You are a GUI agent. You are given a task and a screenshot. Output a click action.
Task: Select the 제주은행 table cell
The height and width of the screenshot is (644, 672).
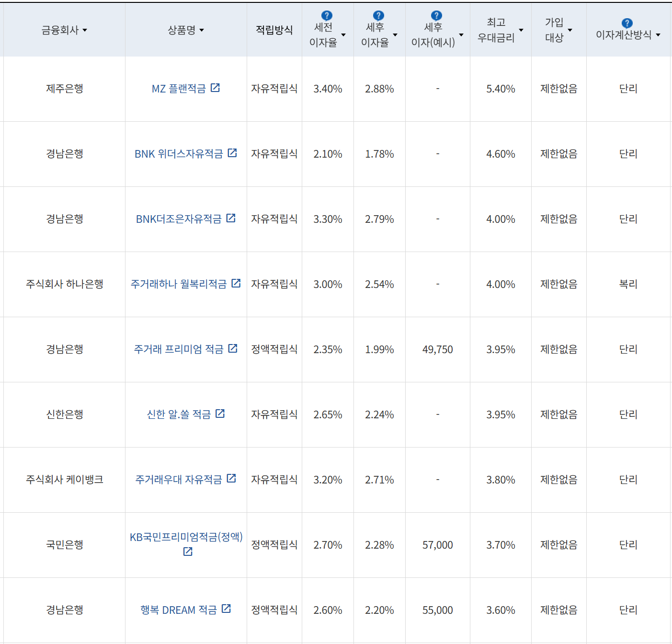(x=64, y=88)
